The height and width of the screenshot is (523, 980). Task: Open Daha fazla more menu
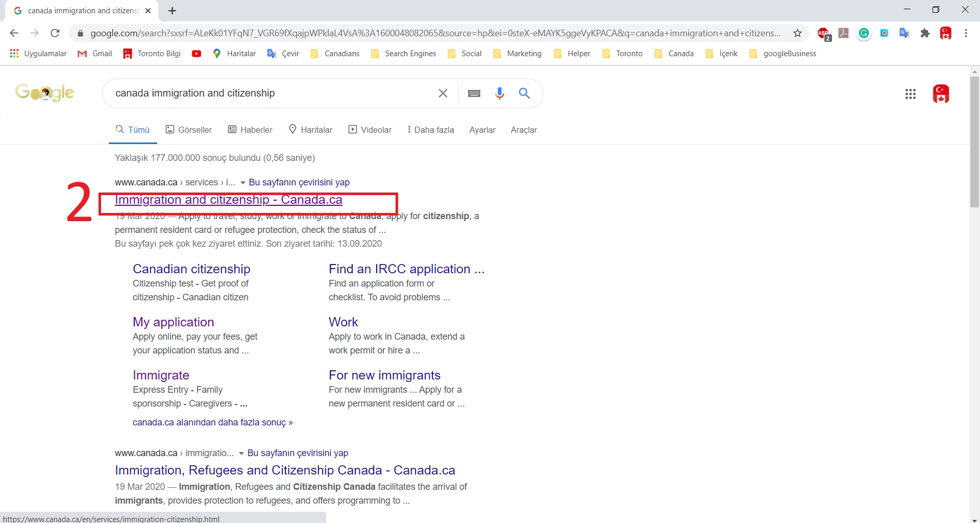coord(431,130)
